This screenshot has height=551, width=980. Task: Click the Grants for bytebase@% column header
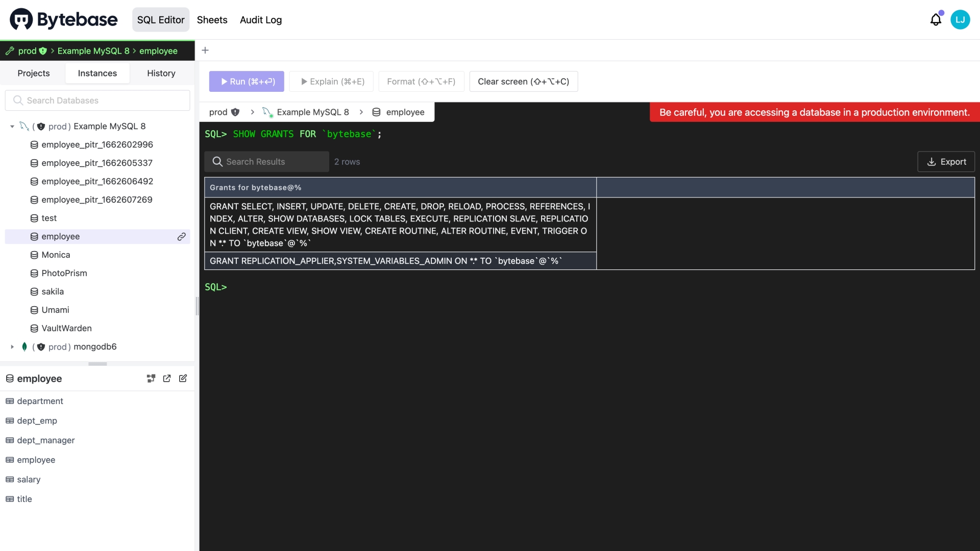coord(400,188)
